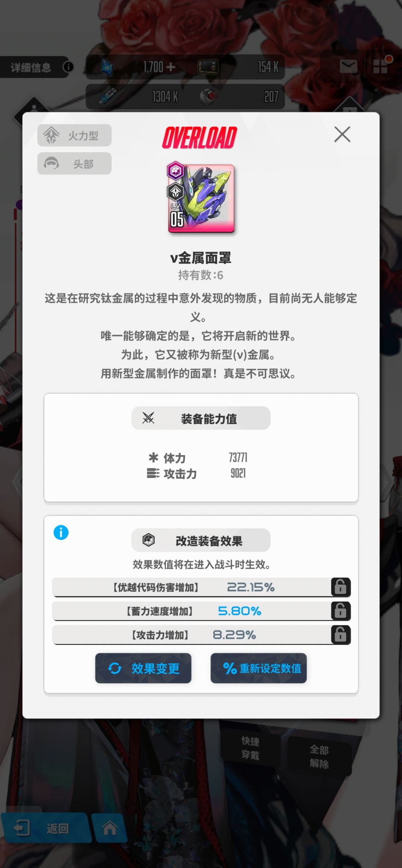The image size is (402, 868).
Task: Tap the home icon at the bottom
Action: click(x=110, y=827)
